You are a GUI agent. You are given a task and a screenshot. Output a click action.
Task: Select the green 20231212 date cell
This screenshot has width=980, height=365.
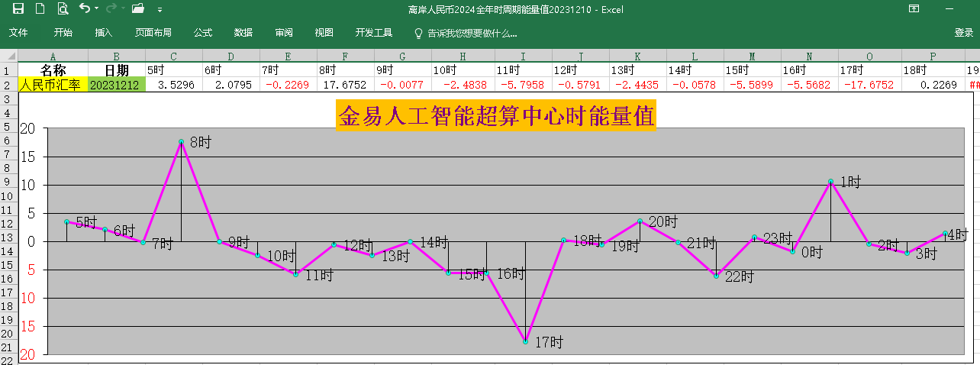tap(116, 85)
